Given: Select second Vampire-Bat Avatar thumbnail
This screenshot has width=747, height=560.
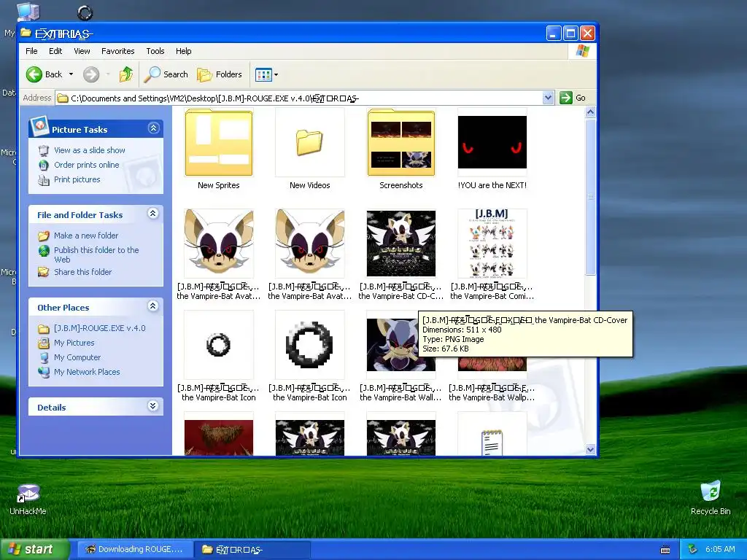Looking at the screenshot, I should click(309, 244).
